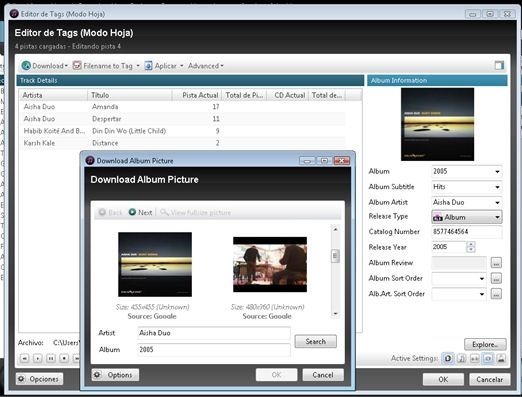The height and width of the screenshot is (397, 522).
Task: Select the 455x455 album cover thumbnail
Action: (155, 264)
